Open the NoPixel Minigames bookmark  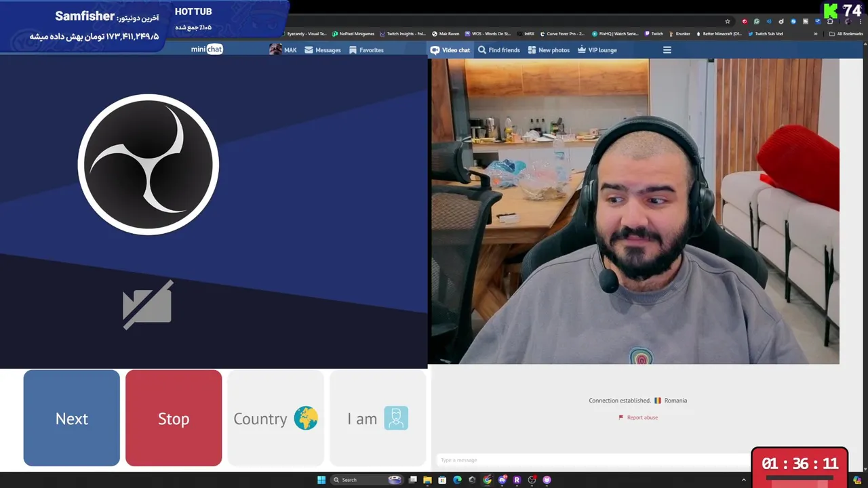coord(353,34)
